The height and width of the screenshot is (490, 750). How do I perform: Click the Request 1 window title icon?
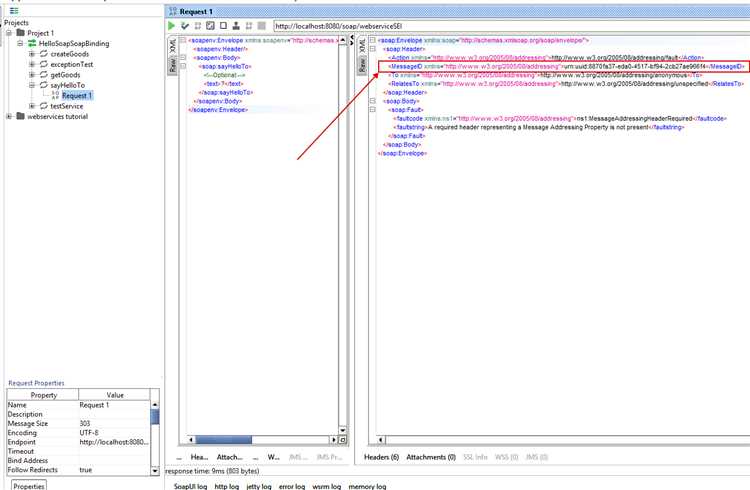[173, 11]
